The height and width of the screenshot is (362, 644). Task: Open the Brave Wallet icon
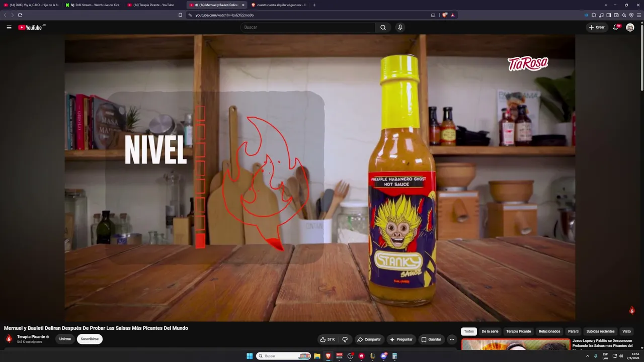616,15
